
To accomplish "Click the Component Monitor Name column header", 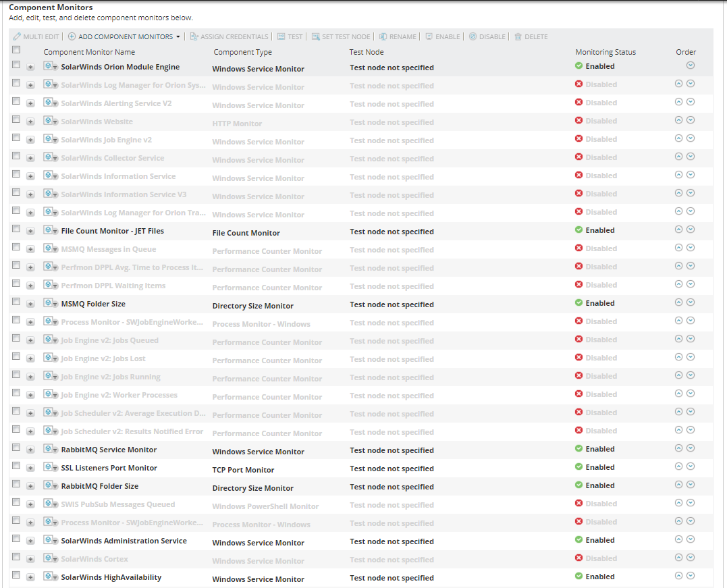I will pyautogui.click(x=89, y=52).
